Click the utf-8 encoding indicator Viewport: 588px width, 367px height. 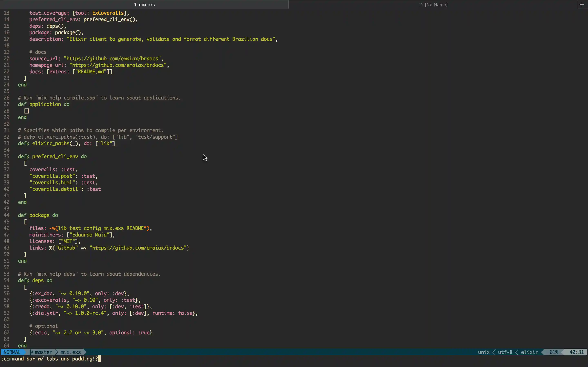pos(505,352)
